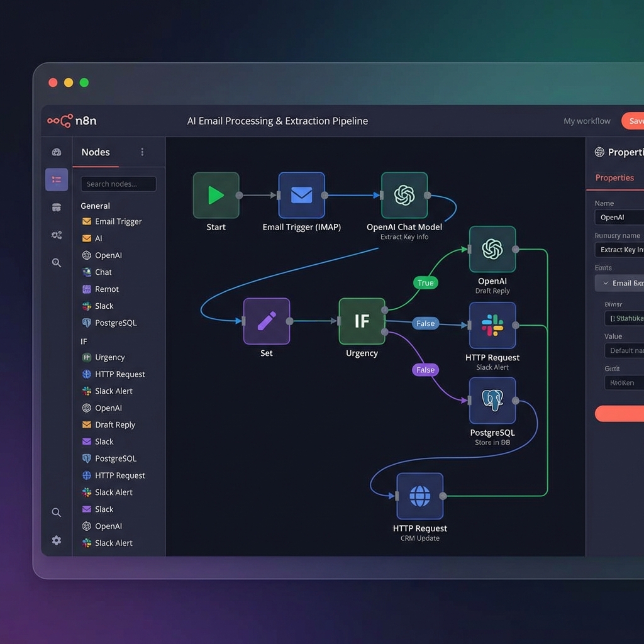644x644 pixels.
Task: Select the Draft Reply list entry
Action: [108, 425]
